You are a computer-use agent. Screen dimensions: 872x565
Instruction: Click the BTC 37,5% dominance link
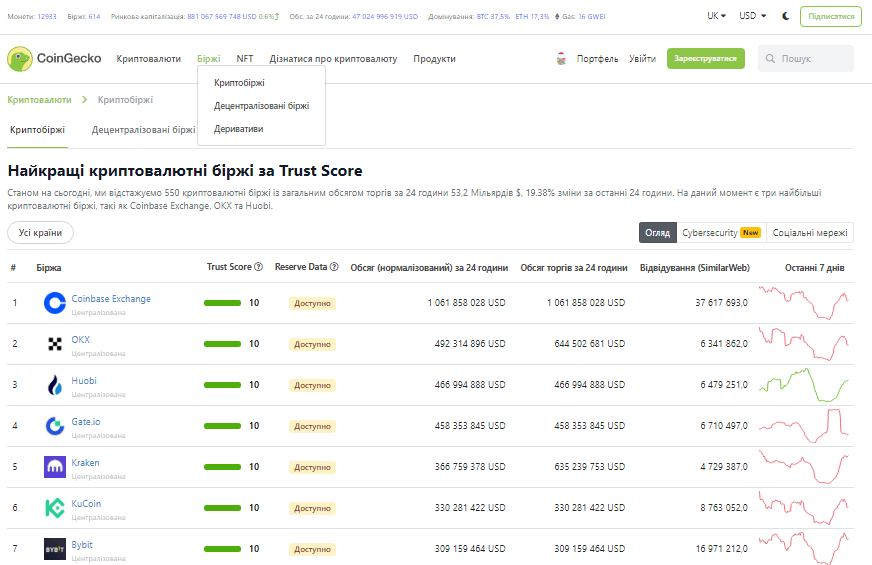tap(493, 17)
